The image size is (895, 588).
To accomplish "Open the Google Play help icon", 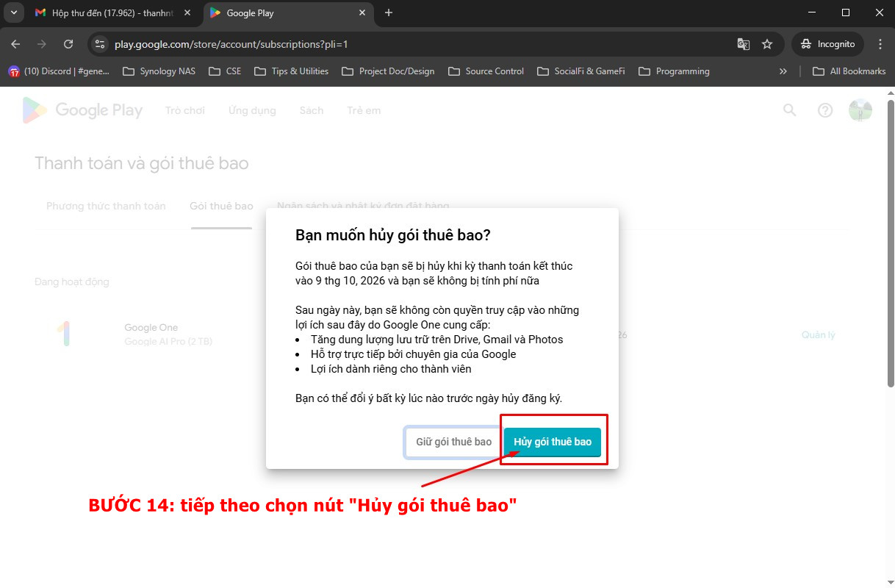I will point(825,110).
